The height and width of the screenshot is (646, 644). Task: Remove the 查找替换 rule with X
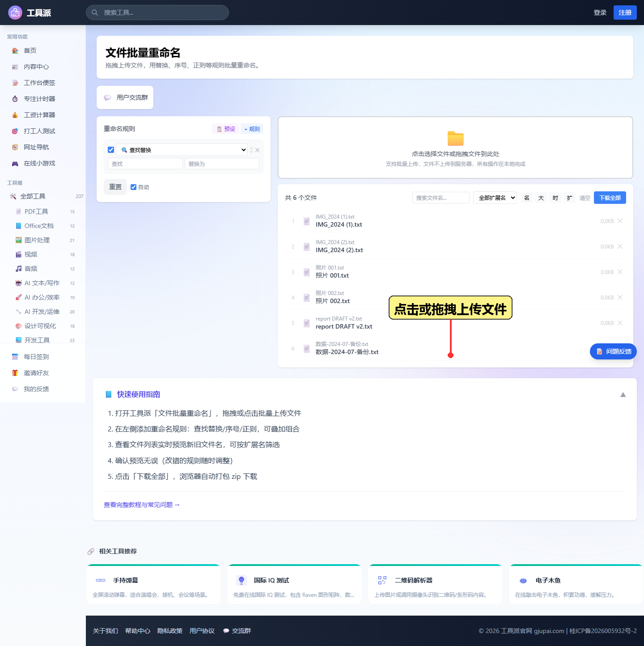point(258,150)
